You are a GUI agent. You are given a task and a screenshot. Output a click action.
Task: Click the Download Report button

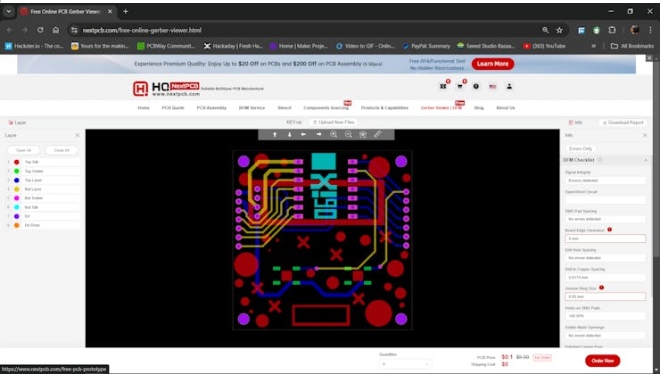pos(623,123)
